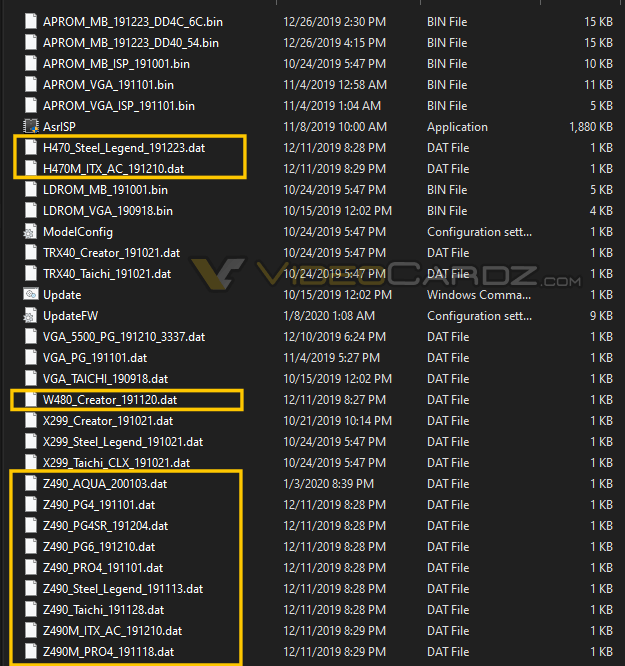This screenshot has height=666, width=625.
Task: Click the Application type label of AsrISP
Action: (457, 127)
